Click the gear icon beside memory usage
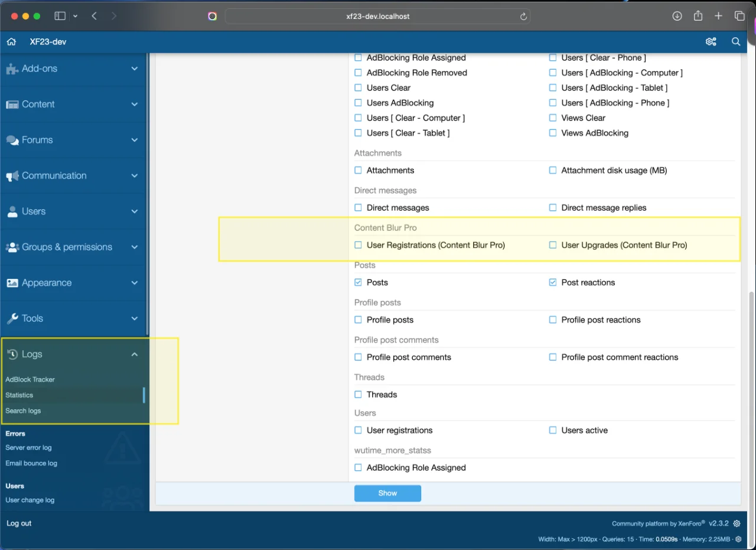 tap(738, 539)
